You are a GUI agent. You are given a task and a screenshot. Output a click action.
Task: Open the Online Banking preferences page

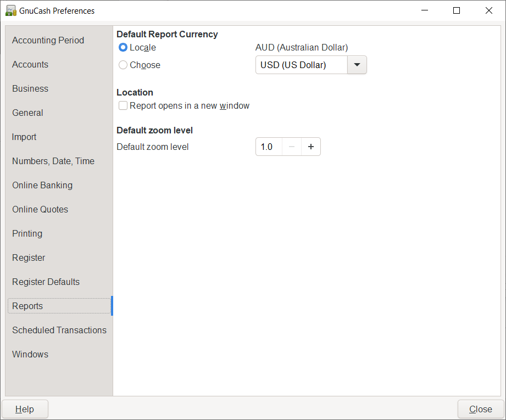click(42, 185)
